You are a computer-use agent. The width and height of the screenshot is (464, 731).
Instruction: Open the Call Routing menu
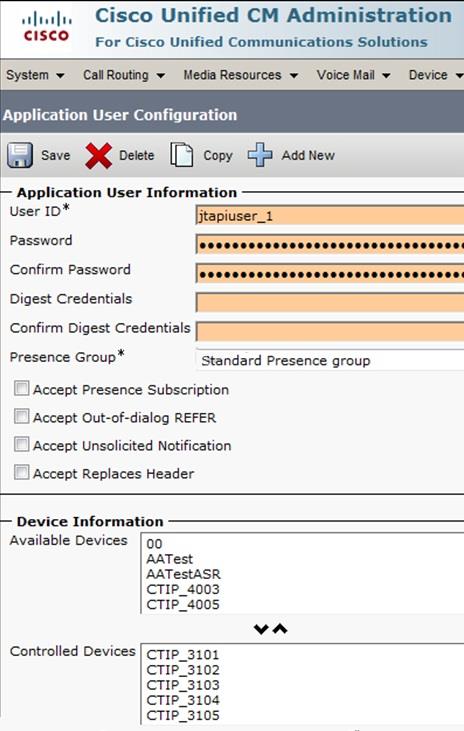click(x=124, y=75)
